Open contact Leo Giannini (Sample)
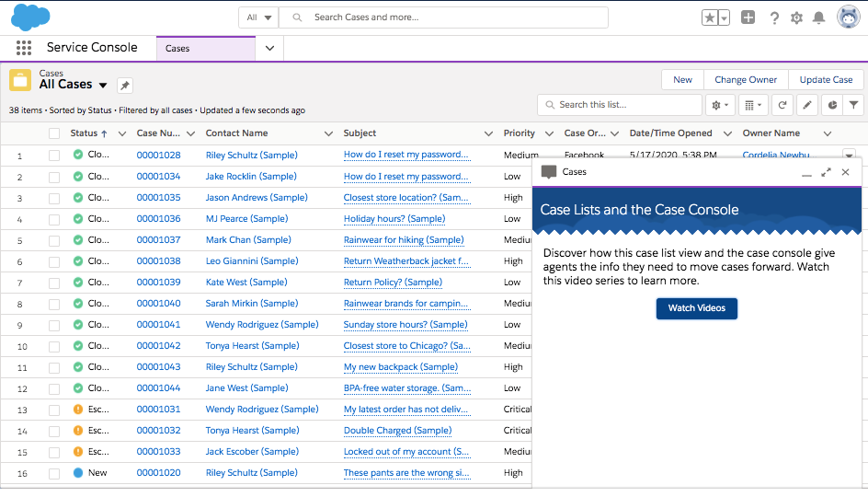 click(x=252, y=261)
